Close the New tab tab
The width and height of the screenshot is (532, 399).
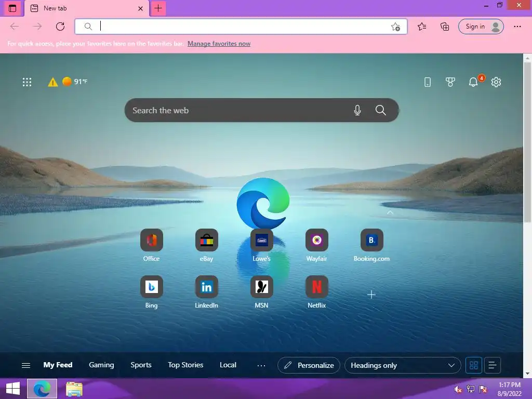click(140, 8)
